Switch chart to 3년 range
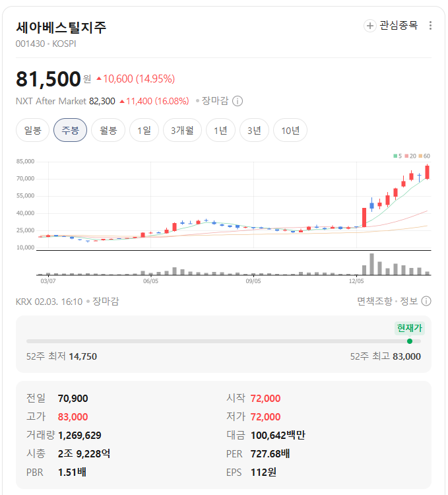The image size is (448, 495). coord(254,130)
